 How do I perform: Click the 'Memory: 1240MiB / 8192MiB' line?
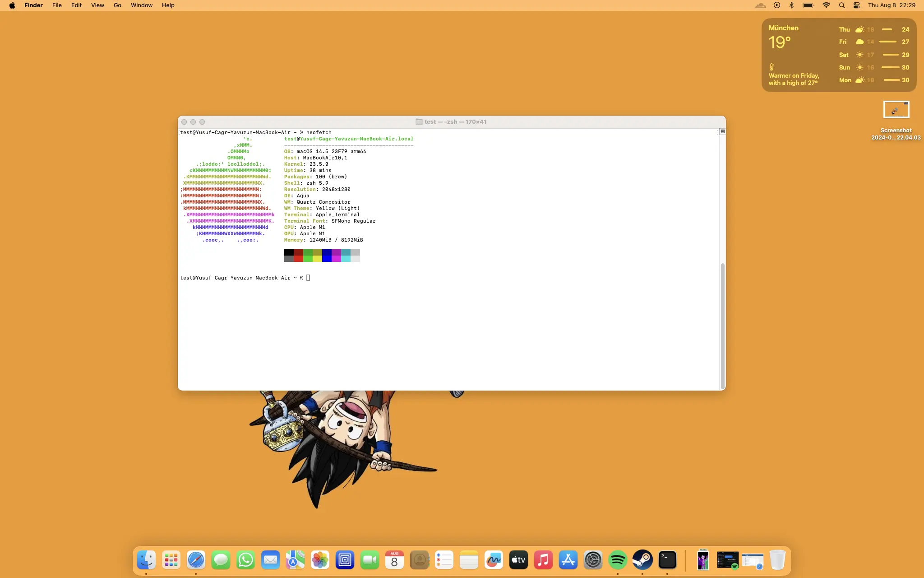(323, 240)
